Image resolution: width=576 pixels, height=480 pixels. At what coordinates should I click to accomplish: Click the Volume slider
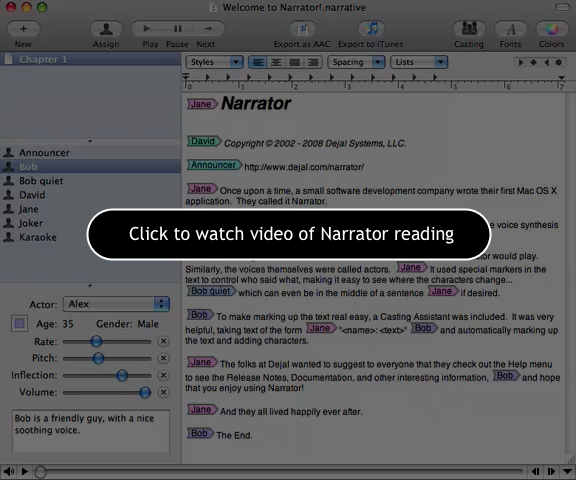(107, 392)
